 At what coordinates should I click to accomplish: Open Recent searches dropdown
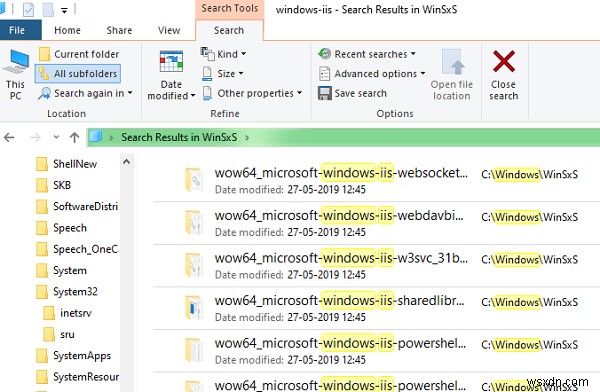pos(367,54)
